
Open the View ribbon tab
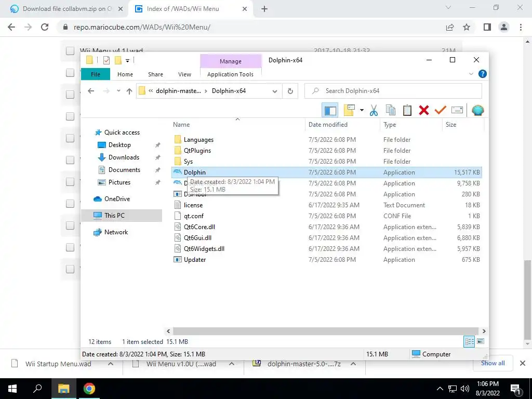(x=184, y=74)
